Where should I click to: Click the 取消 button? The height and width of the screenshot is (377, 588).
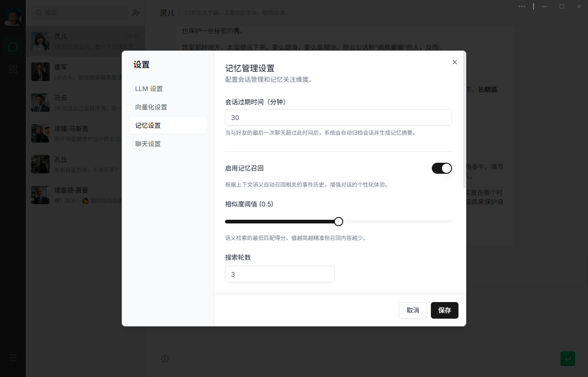413,310
